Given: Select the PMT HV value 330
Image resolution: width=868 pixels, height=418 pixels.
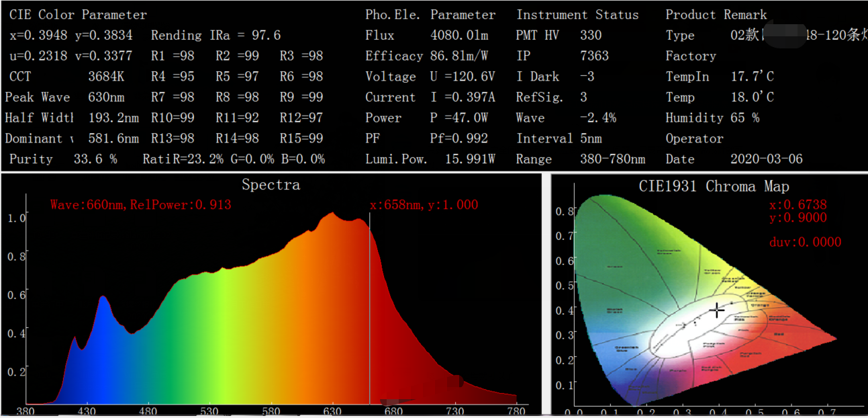Looking at the screenshot, I should click(591, 35).
